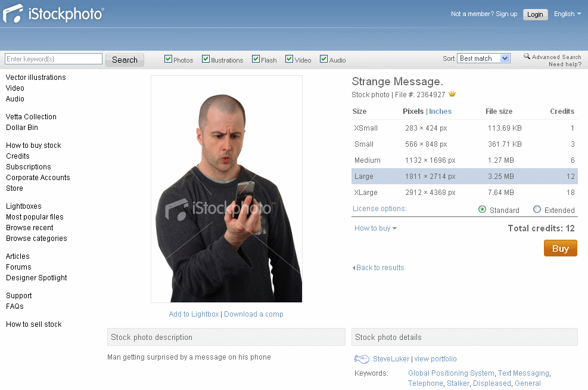Select the Extended license radio button
The height and width of the screenshot is (390, 588).
click(537, 209)
